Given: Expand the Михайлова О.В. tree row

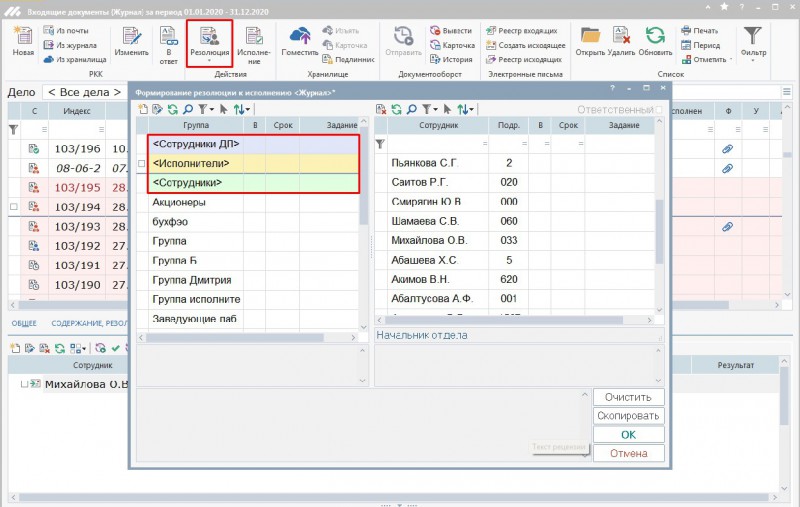Looking at the screenshot, I should coord(24,384).
